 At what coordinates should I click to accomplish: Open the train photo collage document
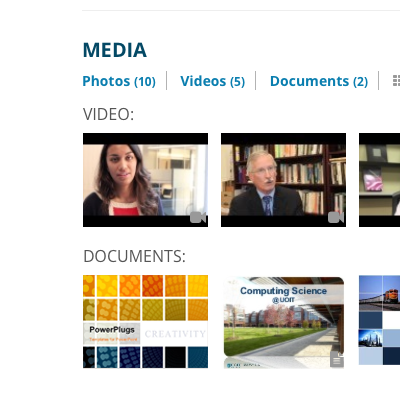379,320
